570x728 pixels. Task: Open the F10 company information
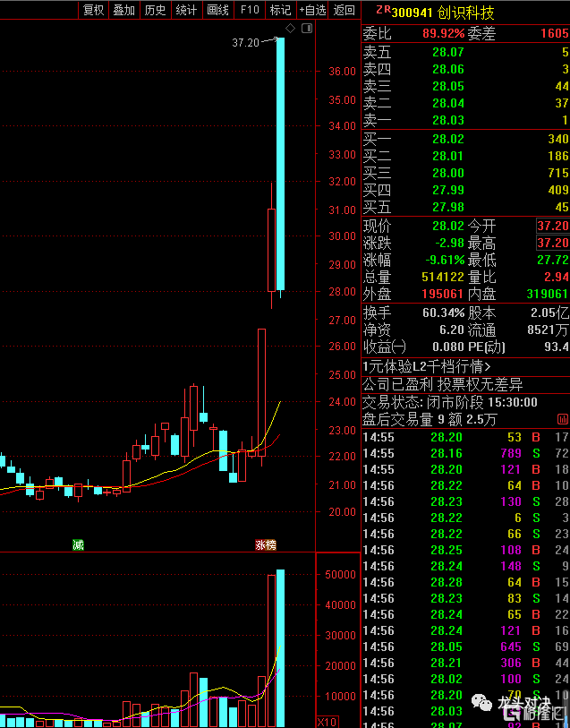tap(250, 10)
